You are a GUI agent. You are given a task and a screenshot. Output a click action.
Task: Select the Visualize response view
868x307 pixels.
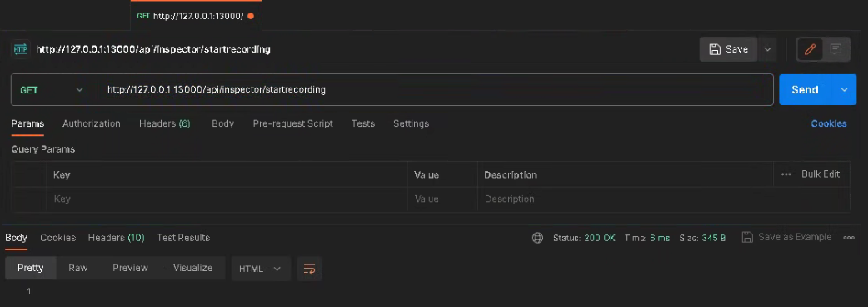point(192,269)
